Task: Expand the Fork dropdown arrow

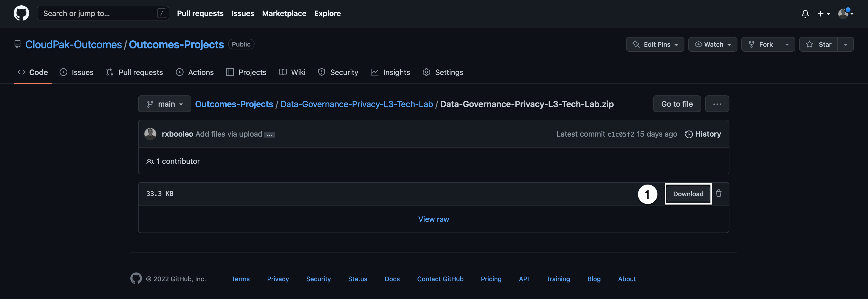Action: [x=787, y=45]
